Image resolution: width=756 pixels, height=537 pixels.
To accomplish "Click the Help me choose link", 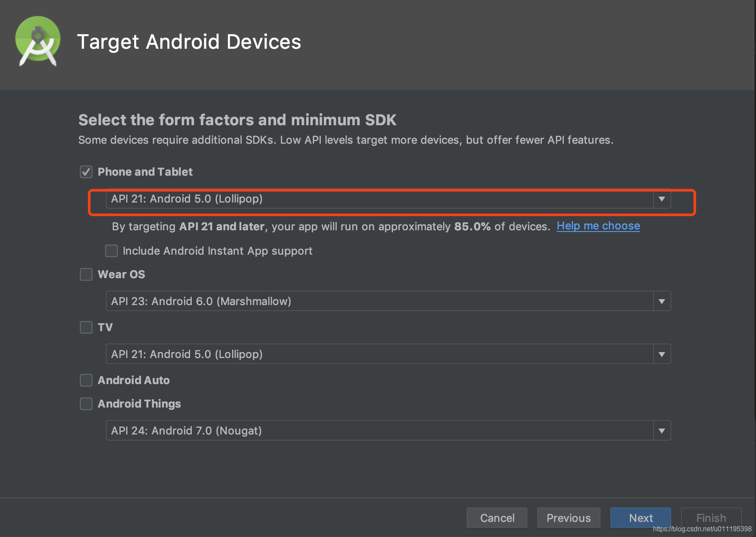I will [x=598, y=226].
